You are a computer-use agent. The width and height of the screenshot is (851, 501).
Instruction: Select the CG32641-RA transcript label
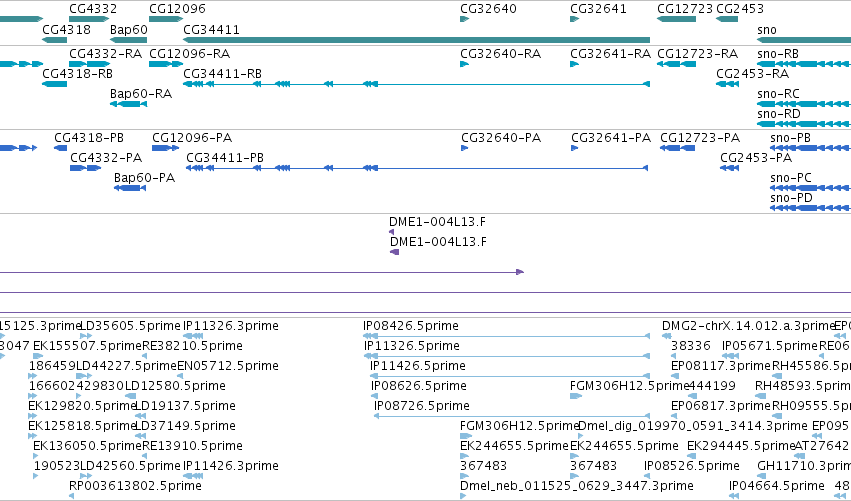610,54
